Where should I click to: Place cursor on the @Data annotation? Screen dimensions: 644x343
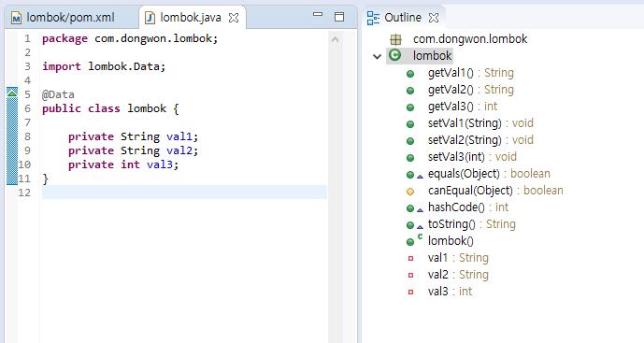(58, 94)
